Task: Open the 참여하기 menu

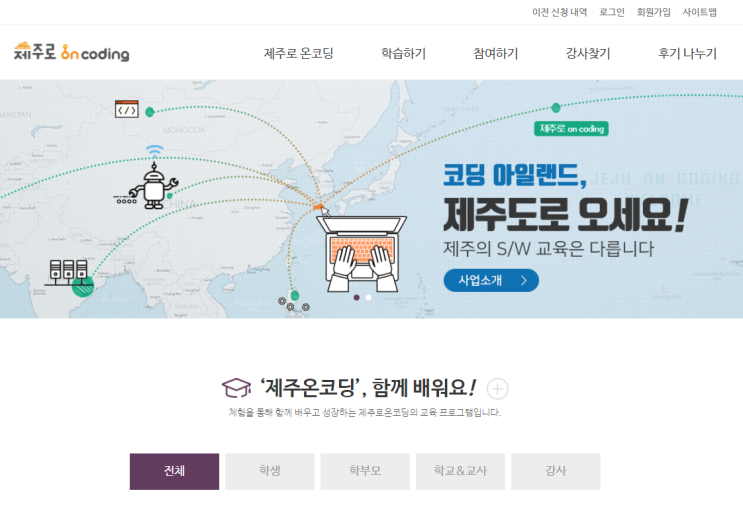Action: (x=496, y=53)
